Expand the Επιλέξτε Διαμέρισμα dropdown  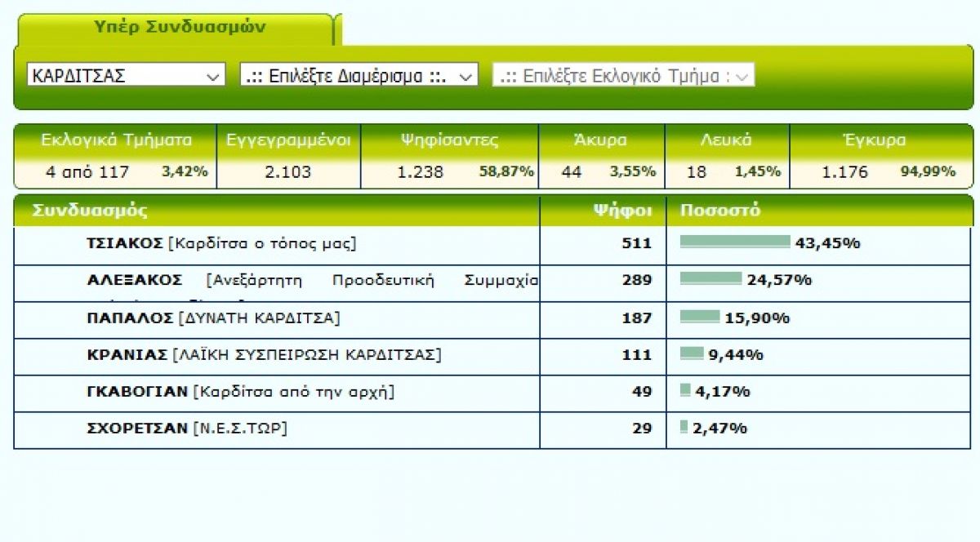359,75
